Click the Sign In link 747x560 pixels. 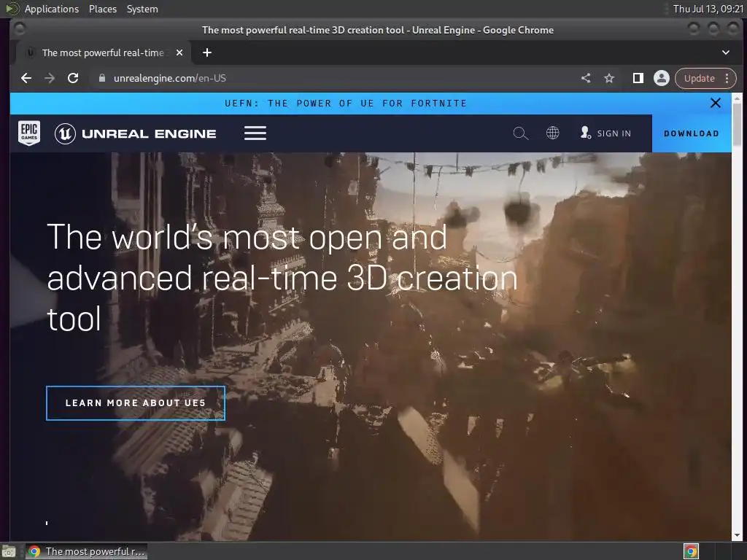coord(605,133)
